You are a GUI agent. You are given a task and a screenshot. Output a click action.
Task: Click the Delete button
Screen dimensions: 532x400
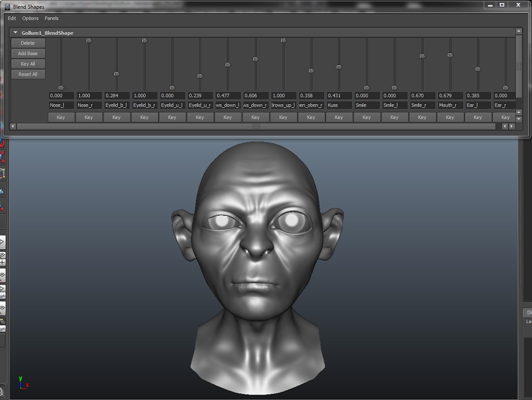28,43
